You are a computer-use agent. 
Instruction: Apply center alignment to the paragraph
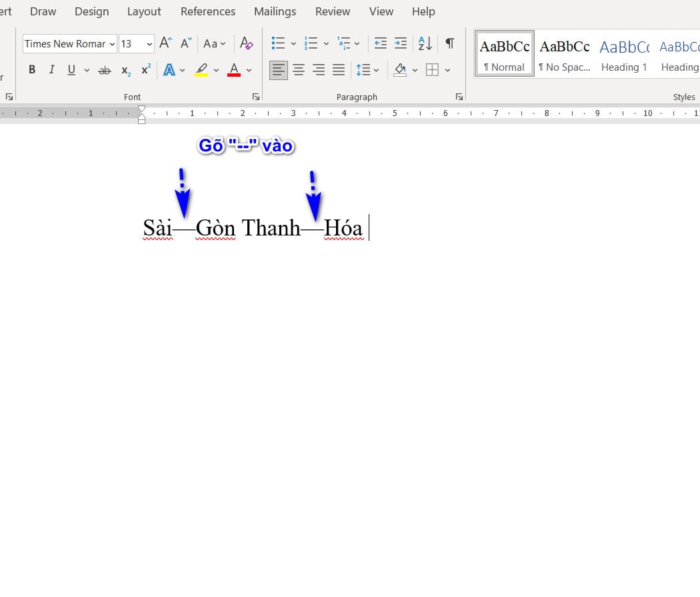pos(299,70)
